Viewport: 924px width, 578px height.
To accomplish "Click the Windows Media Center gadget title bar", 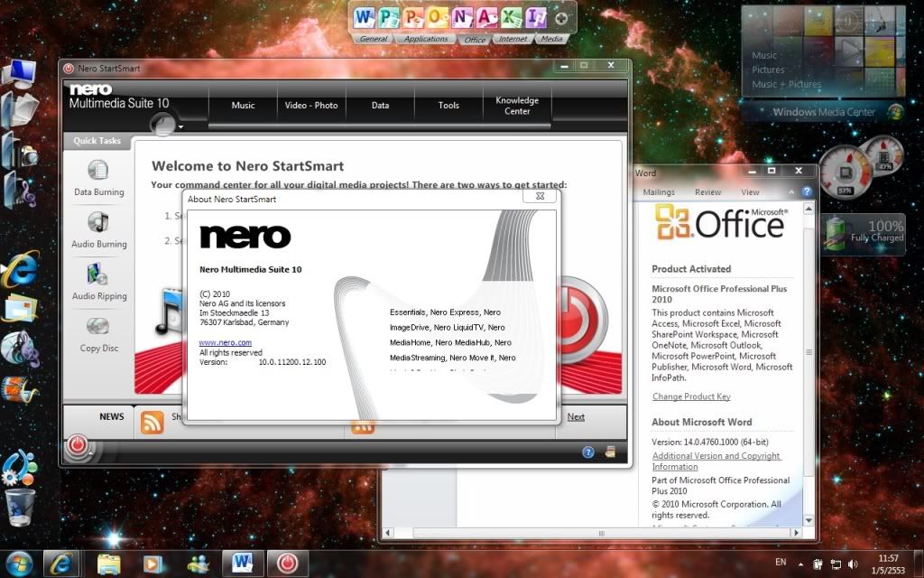I will [823, 111].
